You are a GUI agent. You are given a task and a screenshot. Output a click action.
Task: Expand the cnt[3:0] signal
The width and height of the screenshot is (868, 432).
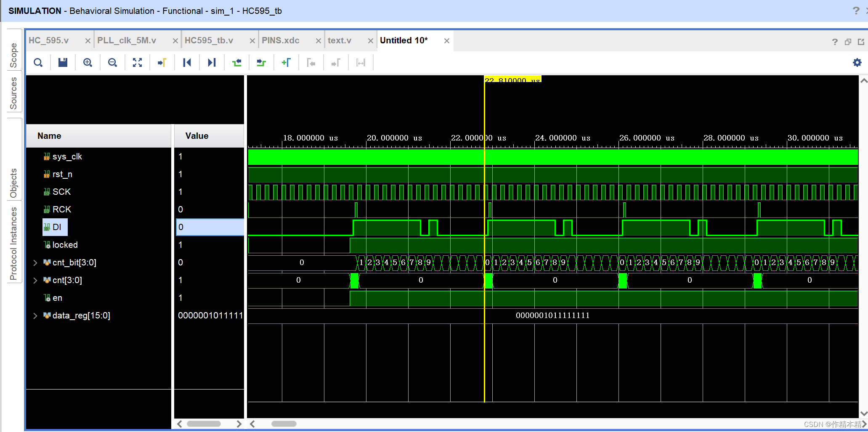pos(35,280)
